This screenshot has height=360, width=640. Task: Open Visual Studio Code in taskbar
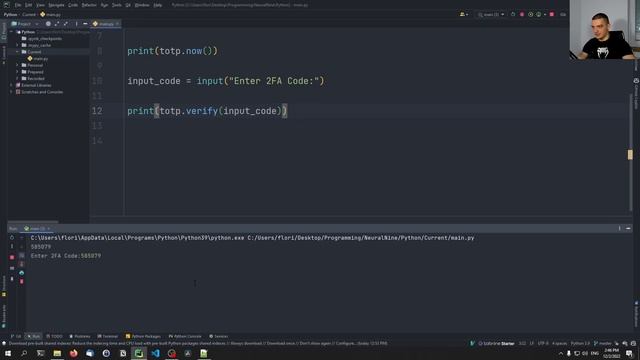[156, 353]
